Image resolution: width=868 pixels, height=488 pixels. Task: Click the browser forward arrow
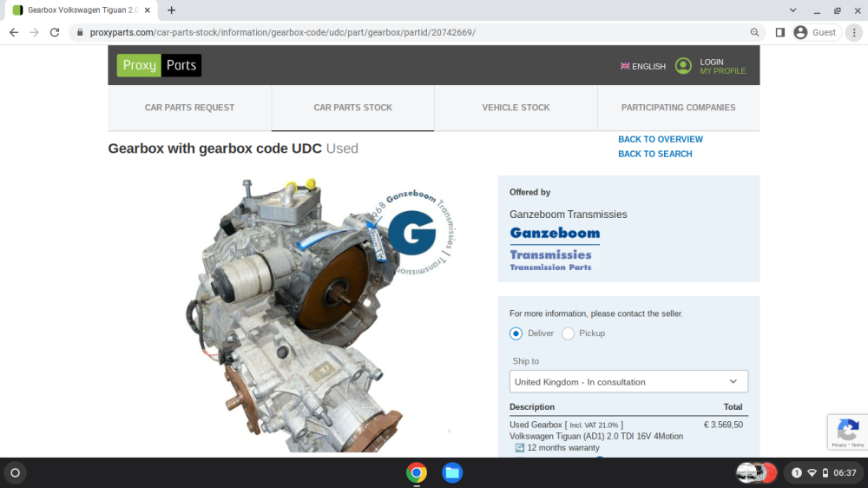coord(35,33)
